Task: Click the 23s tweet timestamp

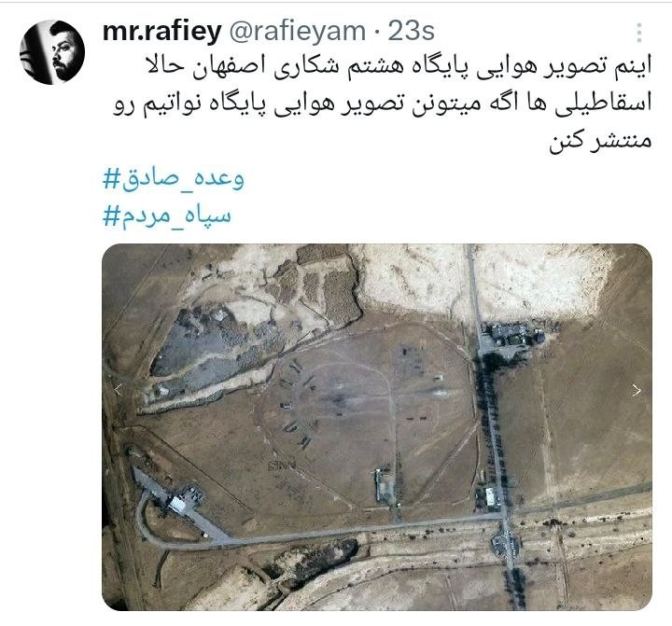Action: pos(411,32)
